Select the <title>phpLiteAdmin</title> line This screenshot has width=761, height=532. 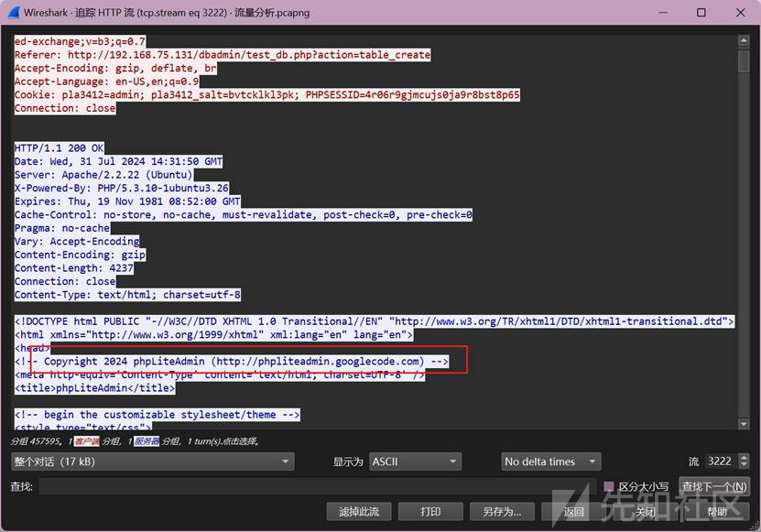[94, 388]
